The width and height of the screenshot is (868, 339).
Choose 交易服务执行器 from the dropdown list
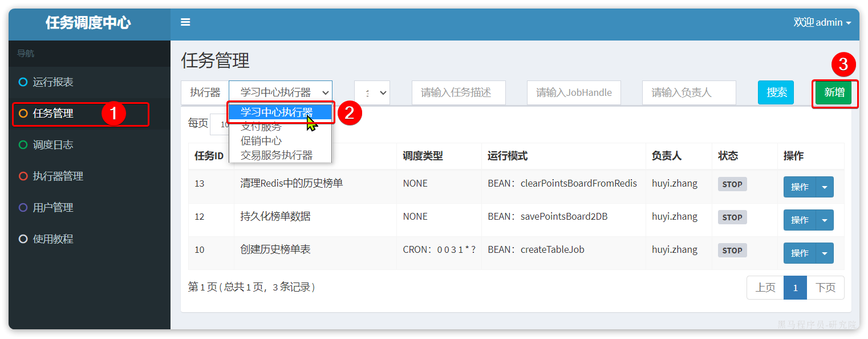[x=279, y=155]
